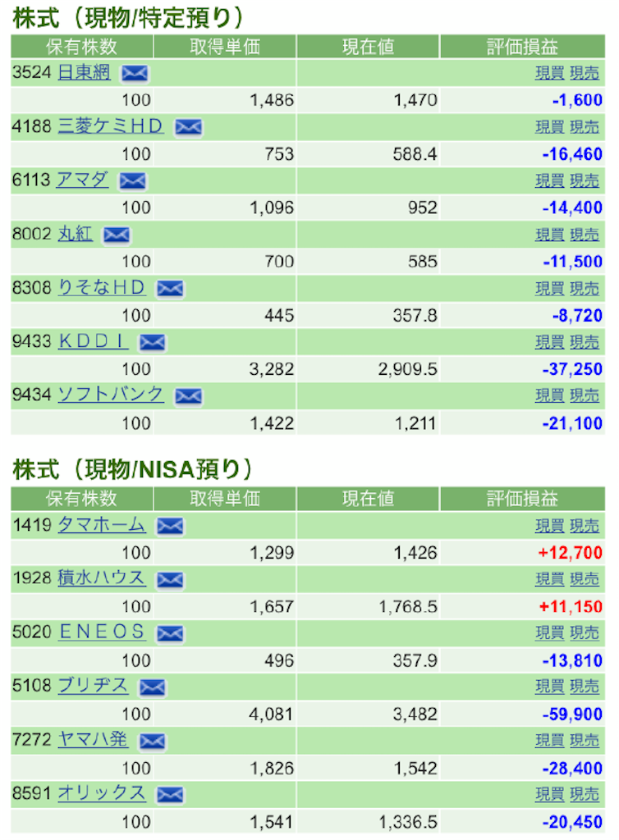Click 現売 for 三菱ケミHD

click(x=585, y=127)
